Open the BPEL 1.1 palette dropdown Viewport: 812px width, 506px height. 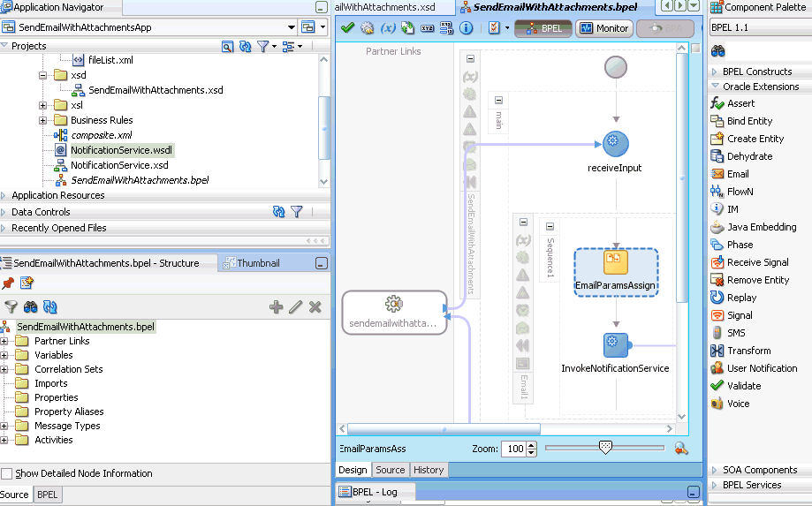point(758,28)
